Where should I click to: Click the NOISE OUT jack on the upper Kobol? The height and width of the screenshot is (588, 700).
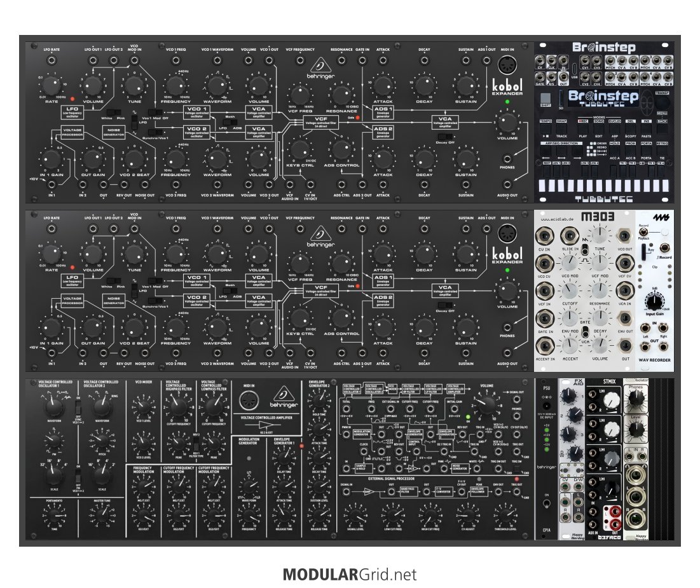click(x=145, y=184)
